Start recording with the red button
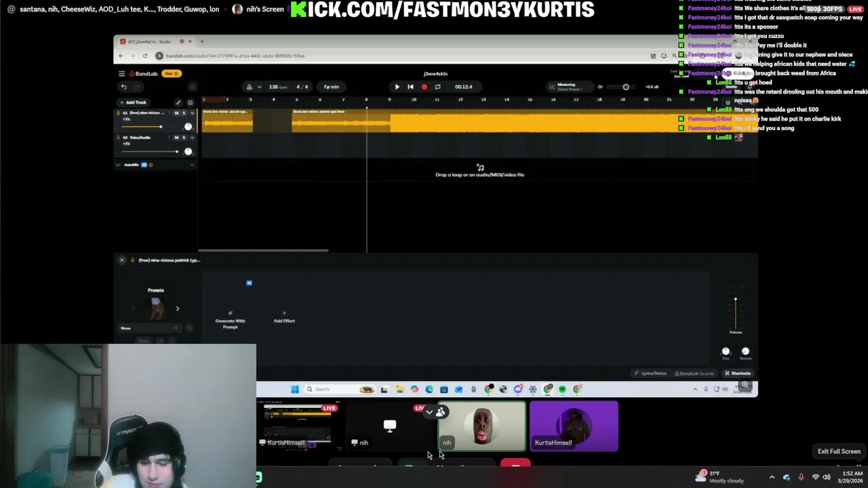 pyautogui.click(x=424, y=87)
